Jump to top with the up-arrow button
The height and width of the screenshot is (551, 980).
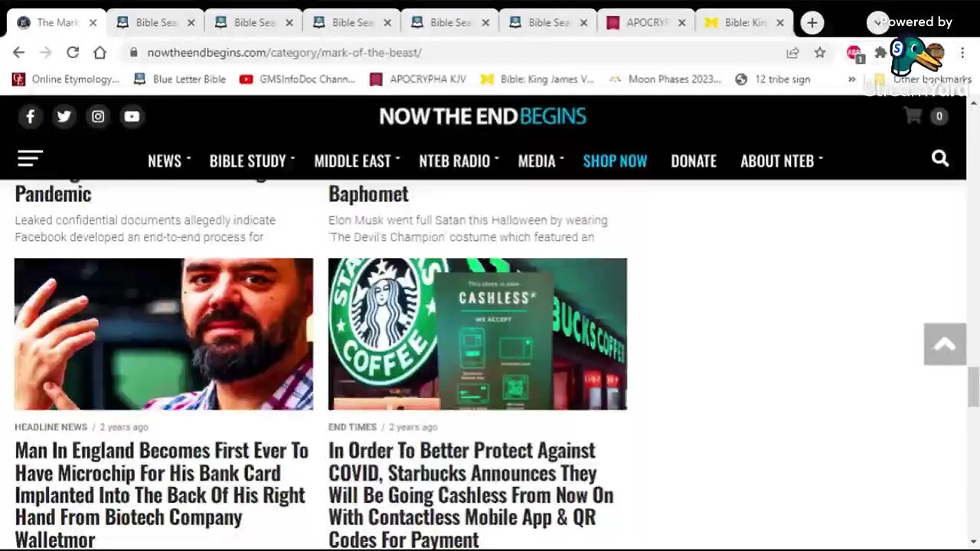point(945,344)
